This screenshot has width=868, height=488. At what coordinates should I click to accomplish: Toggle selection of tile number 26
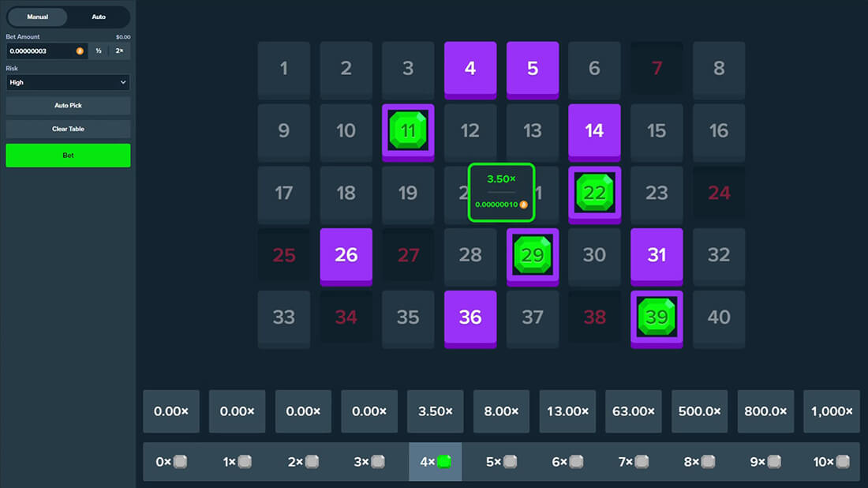click(x=346, y=254)
